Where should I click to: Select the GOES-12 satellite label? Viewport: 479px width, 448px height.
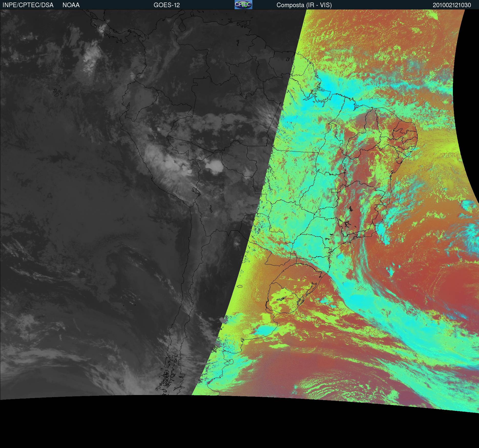tap(166, 5)
